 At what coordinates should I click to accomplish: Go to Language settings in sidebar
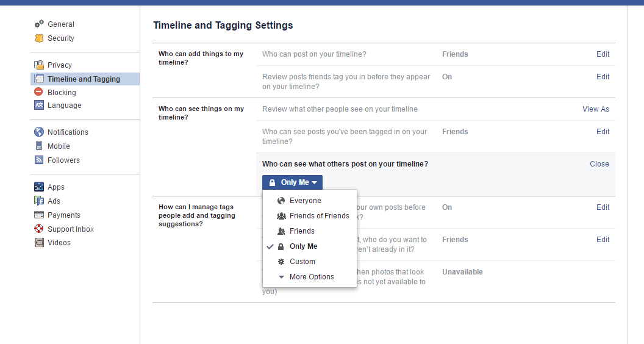coord(64,106)
